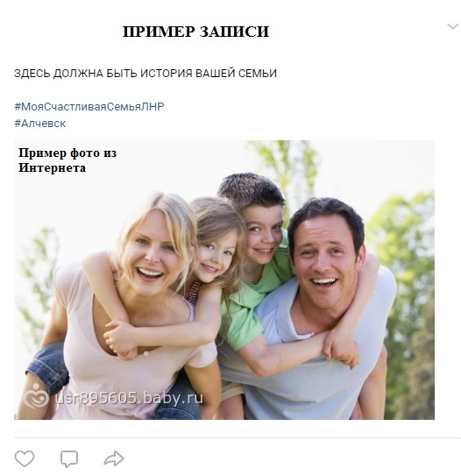Click the separator line above action icons
This screenshot has width=461, height=476.
pos(238,438)
